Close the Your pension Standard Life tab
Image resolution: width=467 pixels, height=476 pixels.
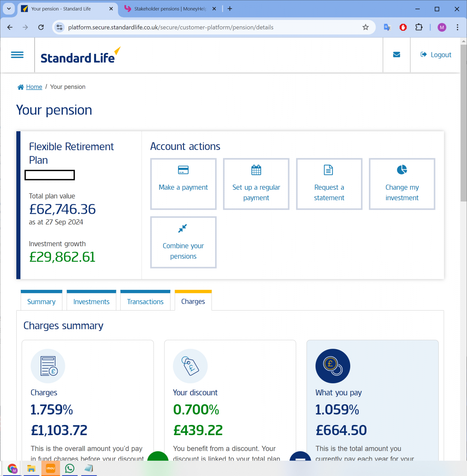(x=111, y=9)
